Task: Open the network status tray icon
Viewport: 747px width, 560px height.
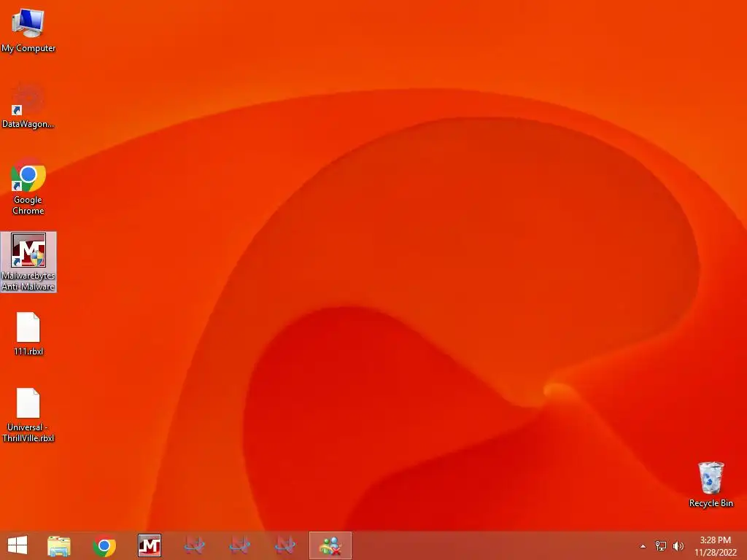Action: (x=661, y=546)
